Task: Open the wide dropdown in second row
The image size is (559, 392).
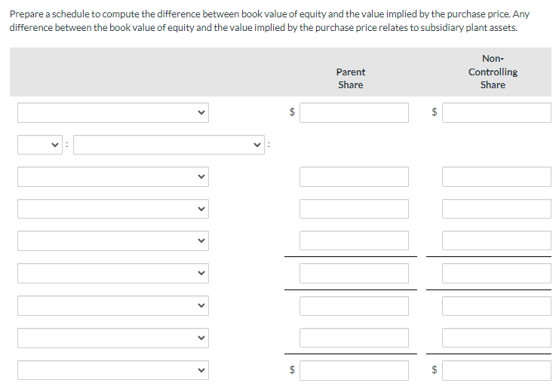Action: pos(169,145)
